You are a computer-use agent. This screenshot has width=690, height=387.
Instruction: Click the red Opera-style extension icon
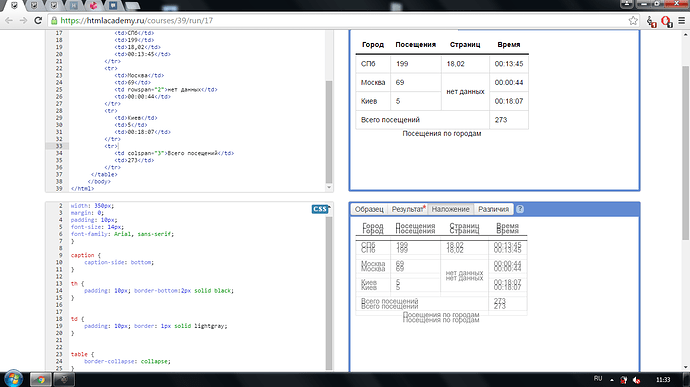coord(666,21)
